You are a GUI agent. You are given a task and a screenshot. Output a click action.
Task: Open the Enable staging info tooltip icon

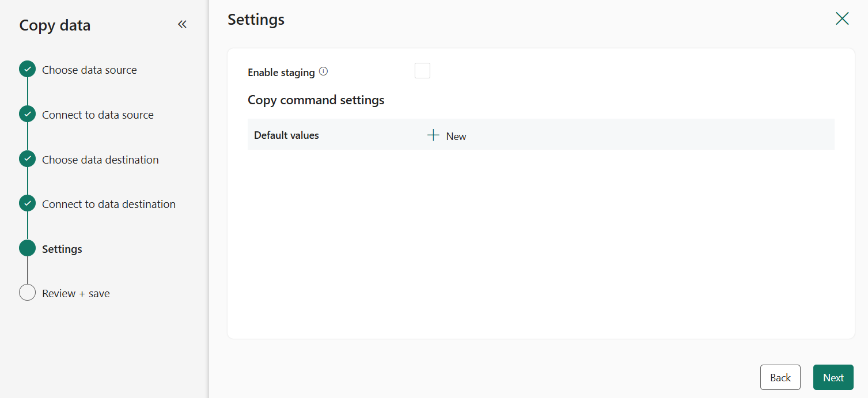click(323, 71)
